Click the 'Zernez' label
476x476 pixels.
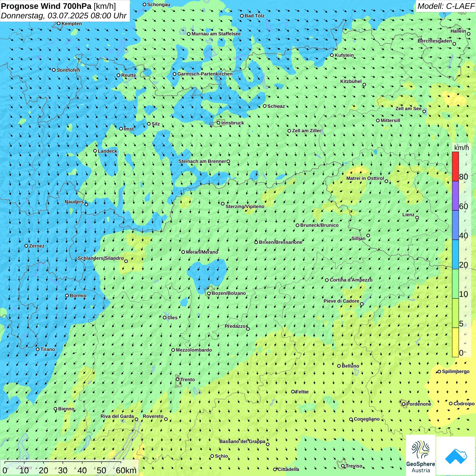pos(37,246)
